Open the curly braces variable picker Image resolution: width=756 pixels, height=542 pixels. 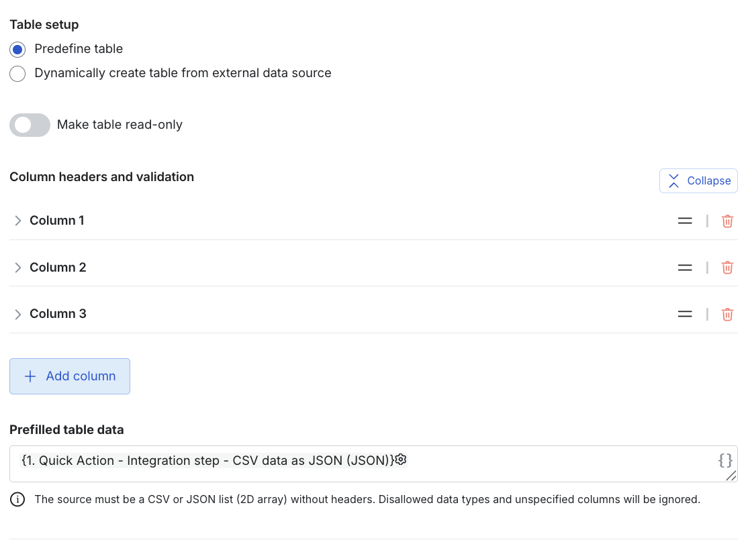coord(725,460)
